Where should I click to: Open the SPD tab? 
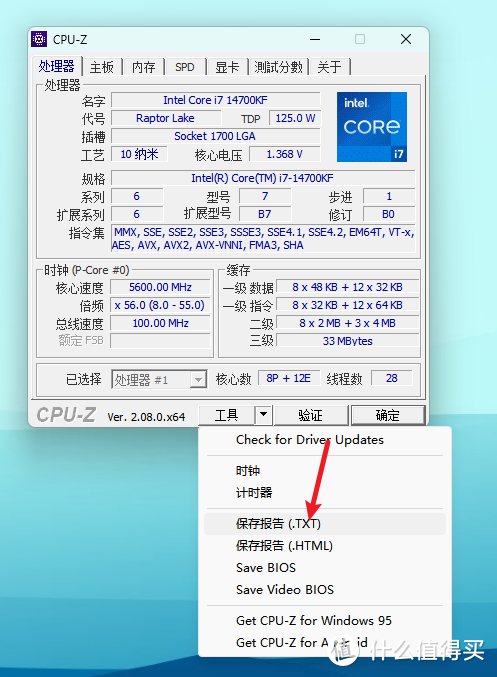pos(185,67)
